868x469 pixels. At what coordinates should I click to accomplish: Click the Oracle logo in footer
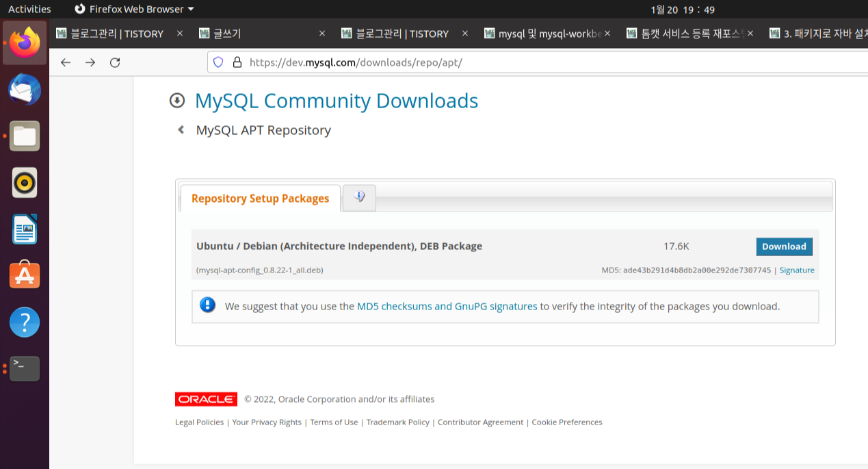[206, 399]
